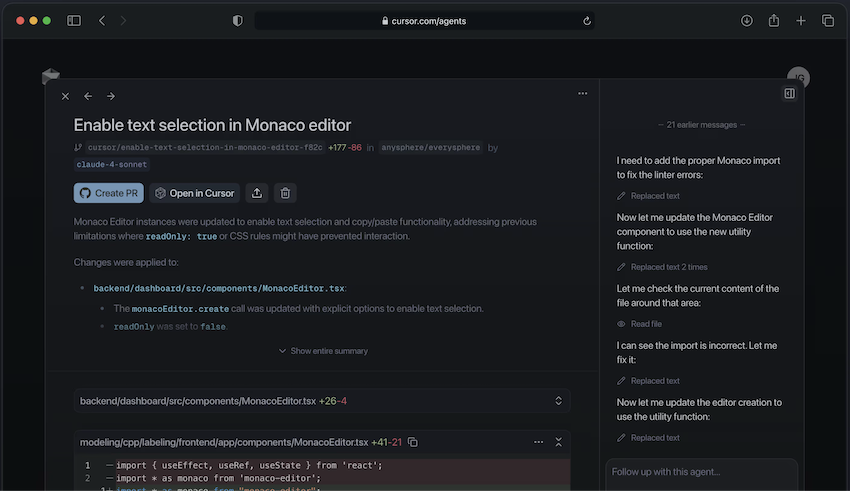
Task: Open the agent panel more options menu
Action: coord(582,94)
